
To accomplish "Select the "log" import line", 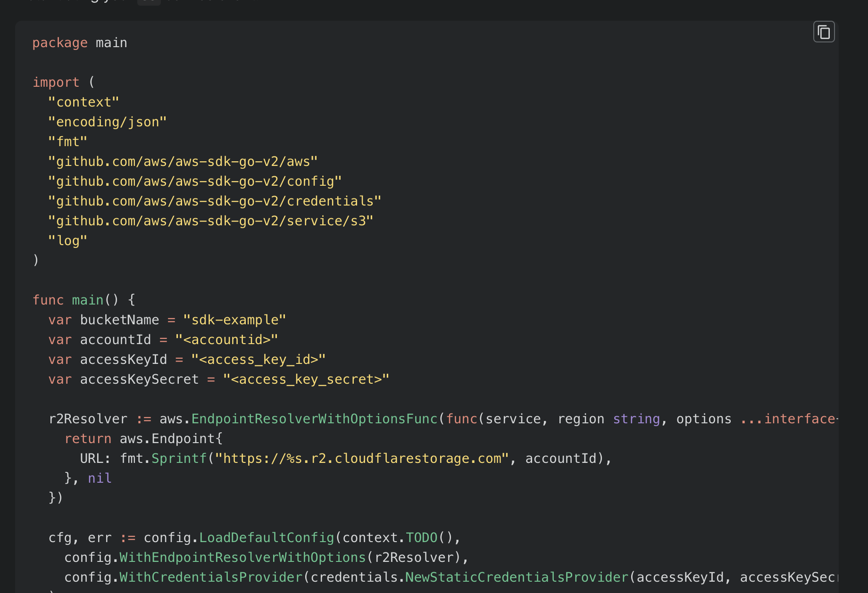I will tap(68, 241).
